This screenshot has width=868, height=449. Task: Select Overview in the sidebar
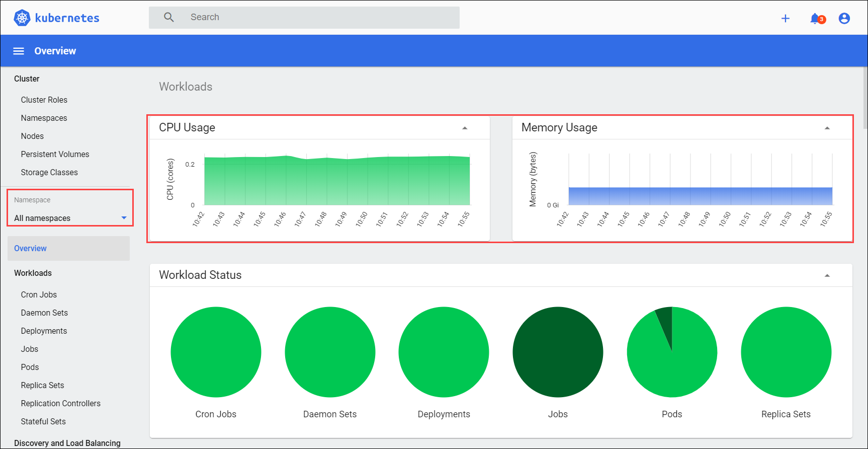31,249
